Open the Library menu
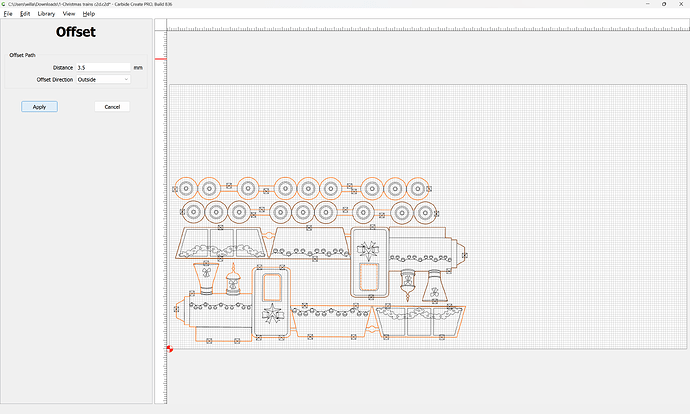This screenshot has width=690, height=414. click(46, 14)
